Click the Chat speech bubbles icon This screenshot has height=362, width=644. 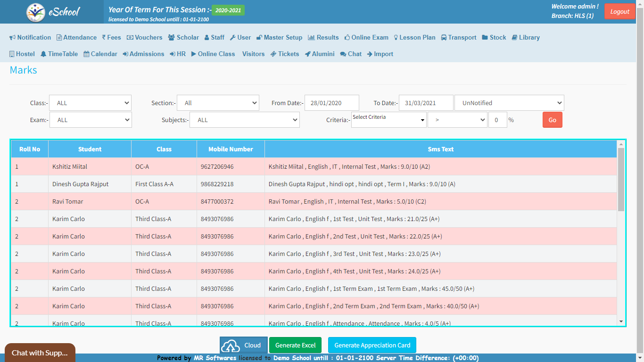pos(343,54)
